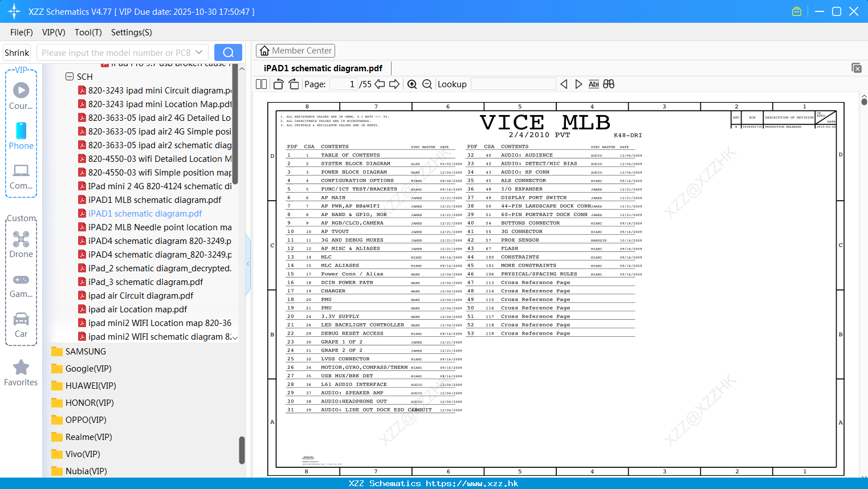
Task: Select iPAD1 schematic diagram.pdf tab
Action: (x=323, y=68)
